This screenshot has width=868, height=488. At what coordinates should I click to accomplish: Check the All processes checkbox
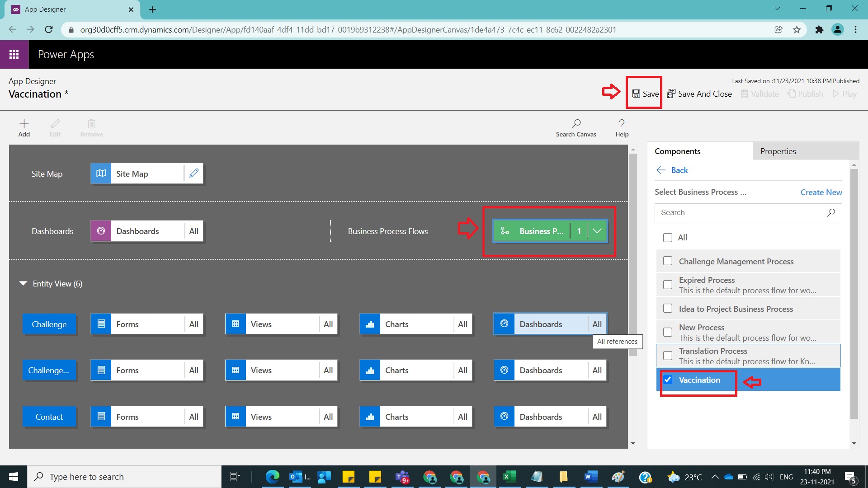pyautogui.click(x=668, y=237)
